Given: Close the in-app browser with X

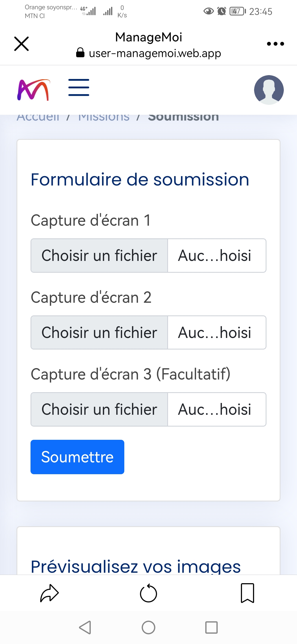Looking at the screenshot, I should point(21,44).
